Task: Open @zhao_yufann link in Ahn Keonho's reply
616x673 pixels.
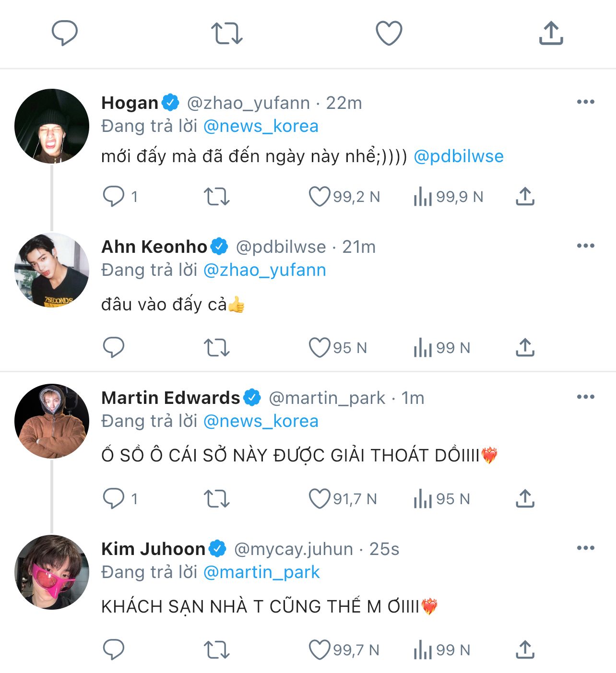Action: (264, 270)
